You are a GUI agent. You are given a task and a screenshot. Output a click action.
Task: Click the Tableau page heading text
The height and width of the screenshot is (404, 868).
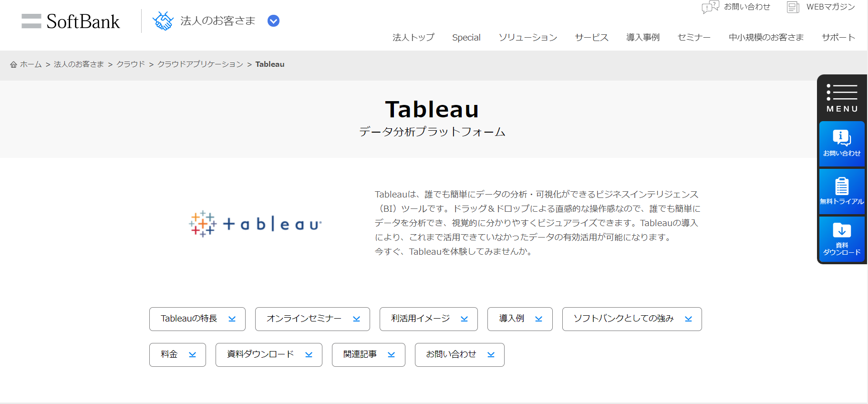432,109
